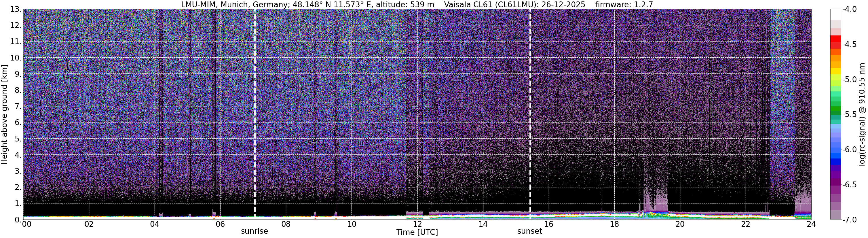Click the x-axis tick label '10'
This screenshot has height=238, width=868.
tap(352, 224)
